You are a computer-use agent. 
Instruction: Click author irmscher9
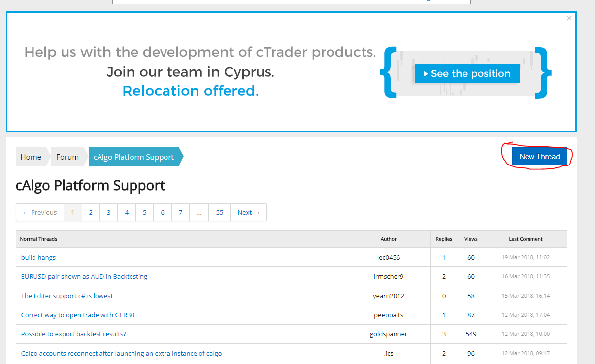(389, 276)
